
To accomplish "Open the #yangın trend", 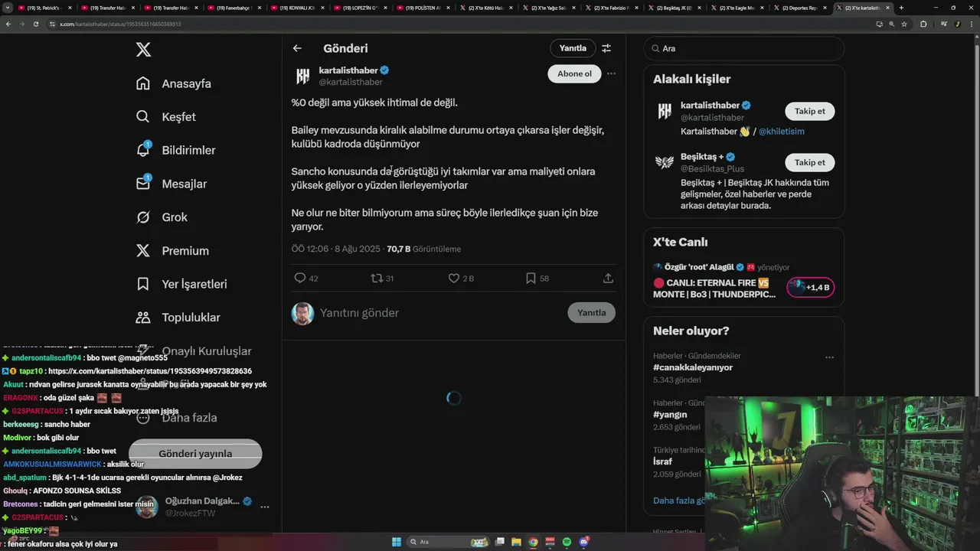I will tap(670, 414).
